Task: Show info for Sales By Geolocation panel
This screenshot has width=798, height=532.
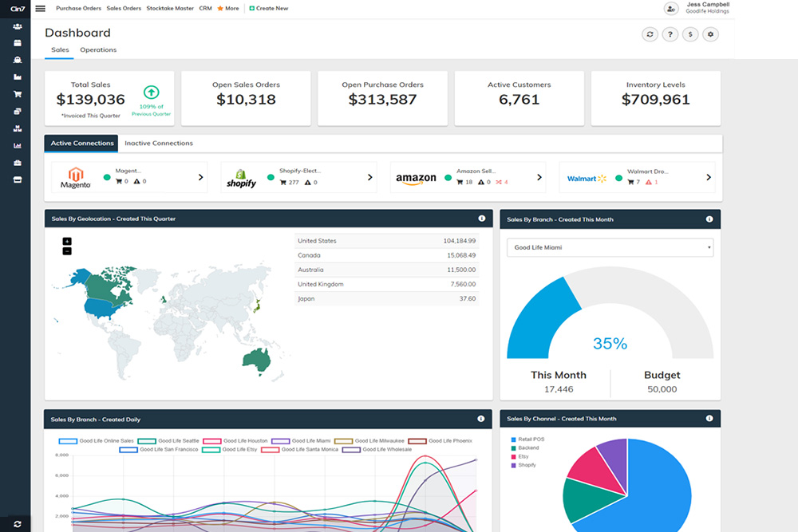Action: tap(481, 219)
